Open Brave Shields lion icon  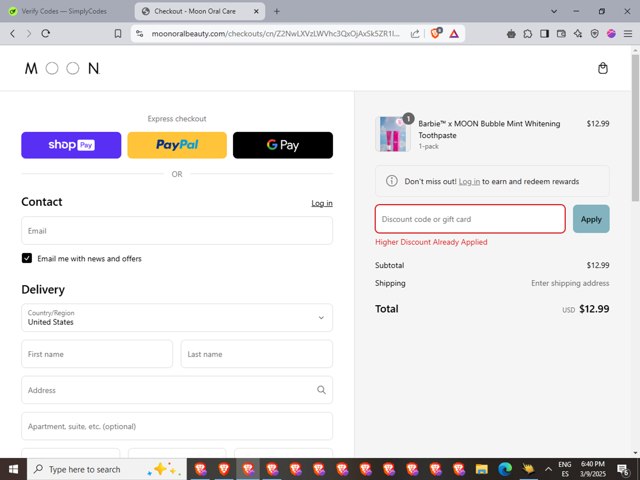click(436, 33)
